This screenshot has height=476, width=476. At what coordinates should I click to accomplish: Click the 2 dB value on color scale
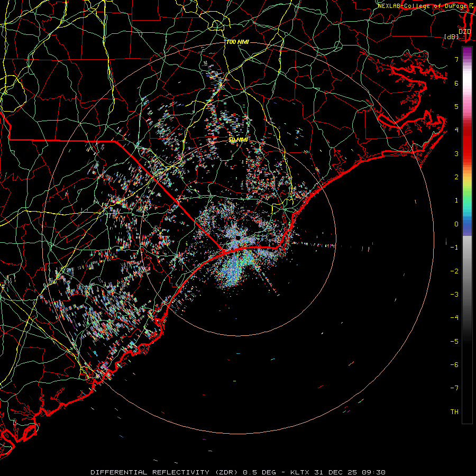pos(456,177)
